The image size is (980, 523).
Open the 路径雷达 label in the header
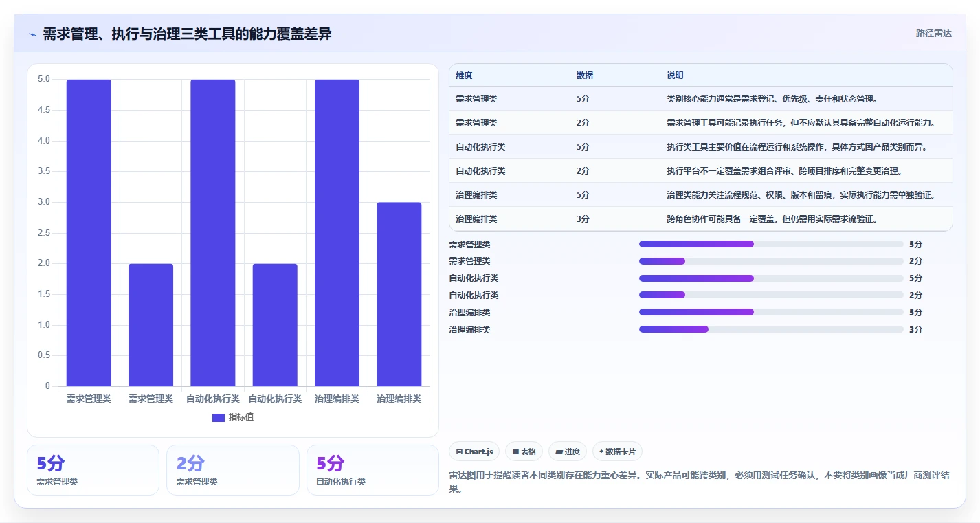point(934,33)
